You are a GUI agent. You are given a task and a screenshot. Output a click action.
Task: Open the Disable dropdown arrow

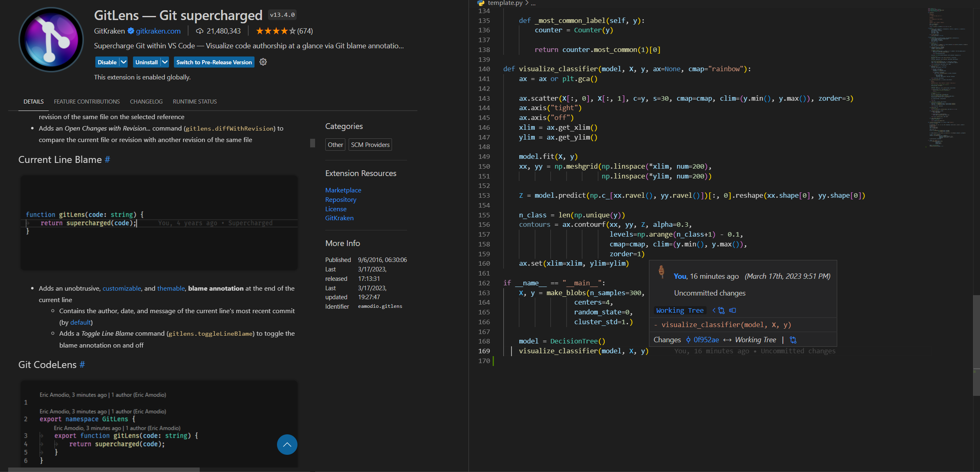point(124,62)
